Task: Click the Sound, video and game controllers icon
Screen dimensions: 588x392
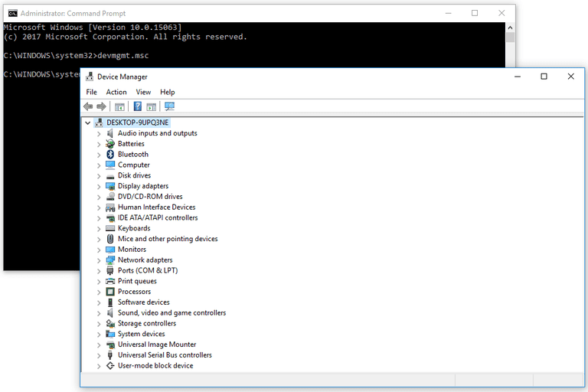Action: (110, 313)
